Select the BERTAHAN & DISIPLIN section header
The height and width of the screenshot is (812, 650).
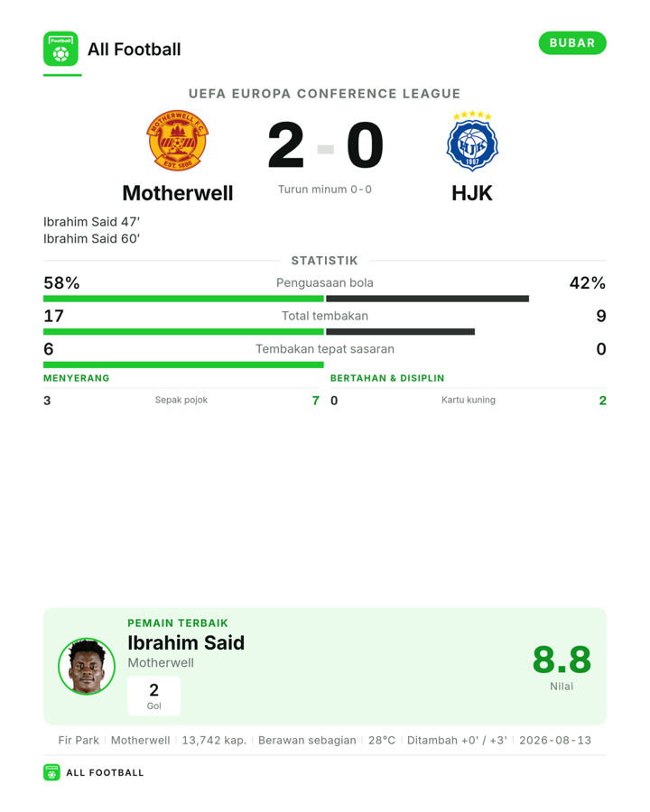(x=387, y=378)
